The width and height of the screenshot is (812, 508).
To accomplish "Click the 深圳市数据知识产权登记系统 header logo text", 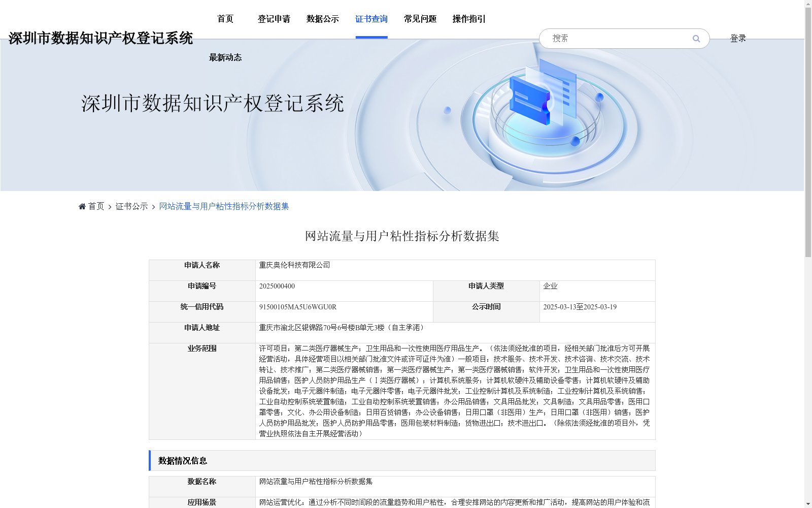I will tap(100, 38).
